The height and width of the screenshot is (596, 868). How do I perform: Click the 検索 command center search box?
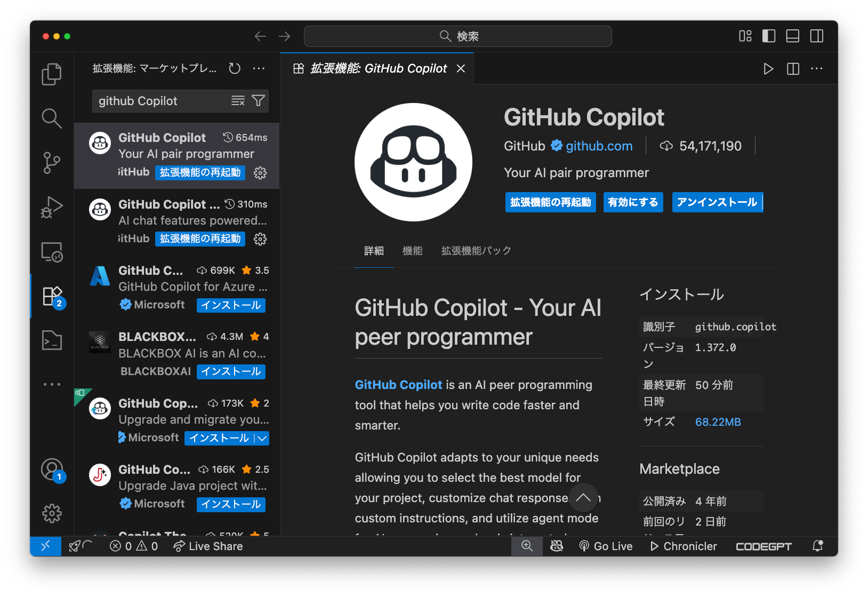[458, 36]
